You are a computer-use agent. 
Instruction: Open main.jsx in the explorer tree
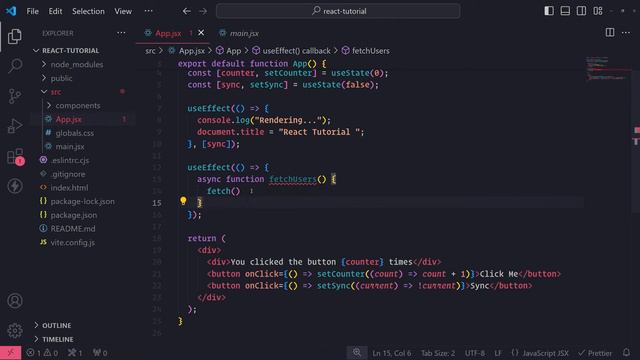[70, 147]
